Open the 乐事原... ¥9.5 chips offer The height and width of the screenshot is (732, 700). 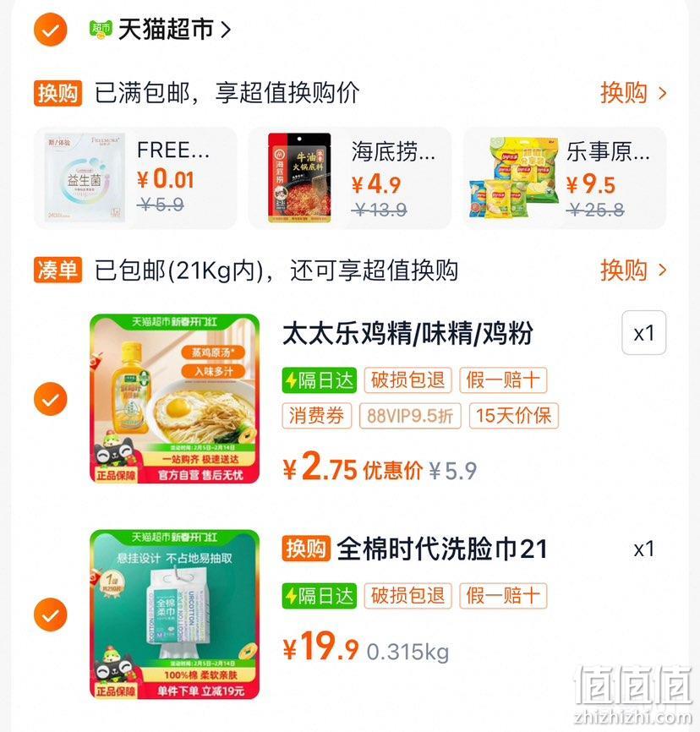coord(564,178)
